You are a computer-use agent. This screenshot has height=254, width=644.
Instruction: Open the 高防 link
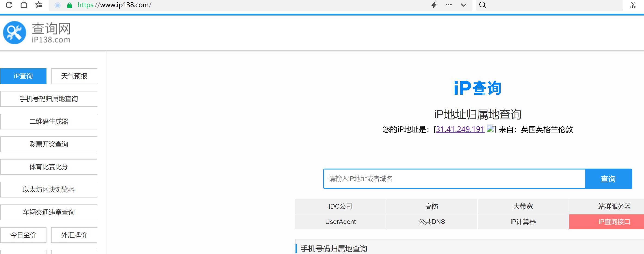click(x=432, y=207)
